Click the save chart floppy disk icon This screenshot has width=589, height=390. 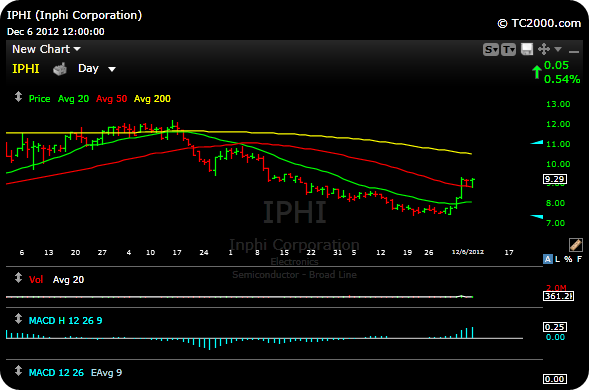click(x=527, y=49)
